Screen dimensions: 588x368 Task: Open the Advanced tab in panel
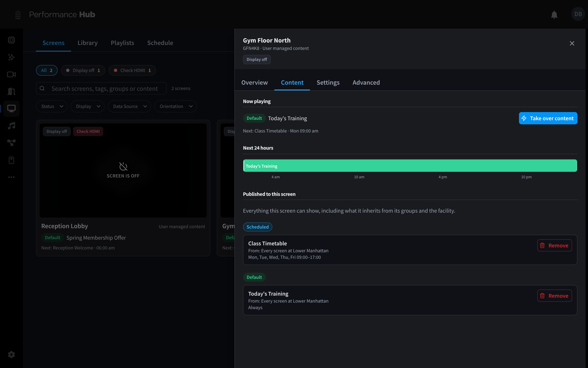366,83
